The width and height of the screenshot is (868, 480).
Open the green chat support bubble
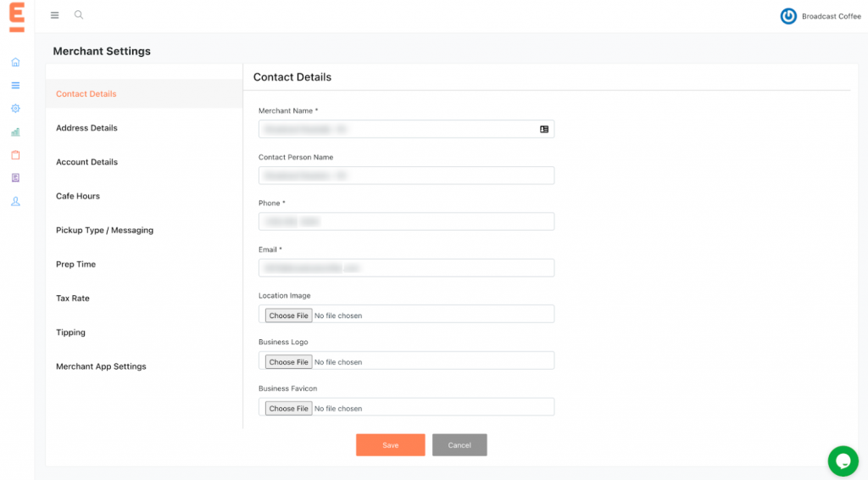coord(842,460)
